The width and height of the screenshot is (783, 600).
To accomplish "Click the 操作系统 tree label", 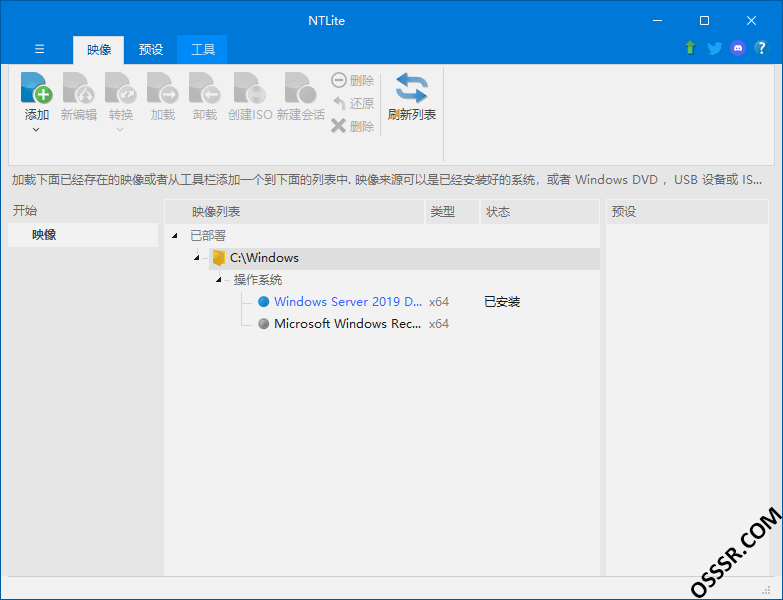I will pyautogui.click(x=258, y=280).
